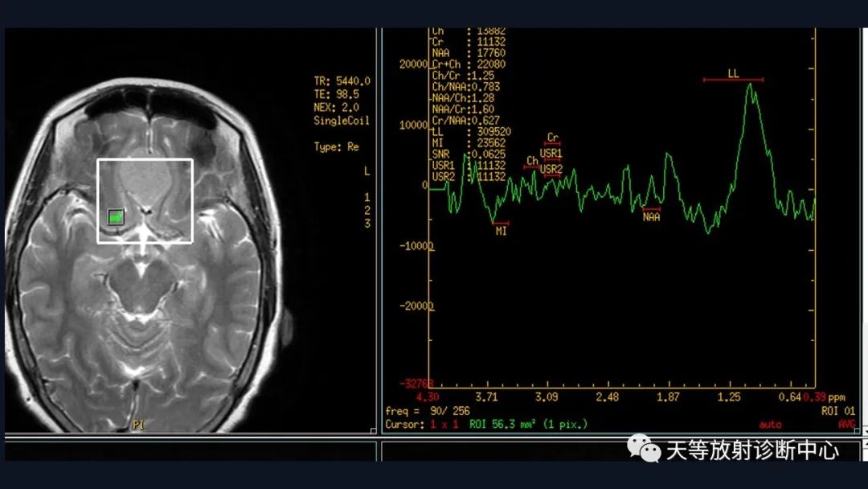Click the 'TE: 98.5' parameter

coord(336,94)
